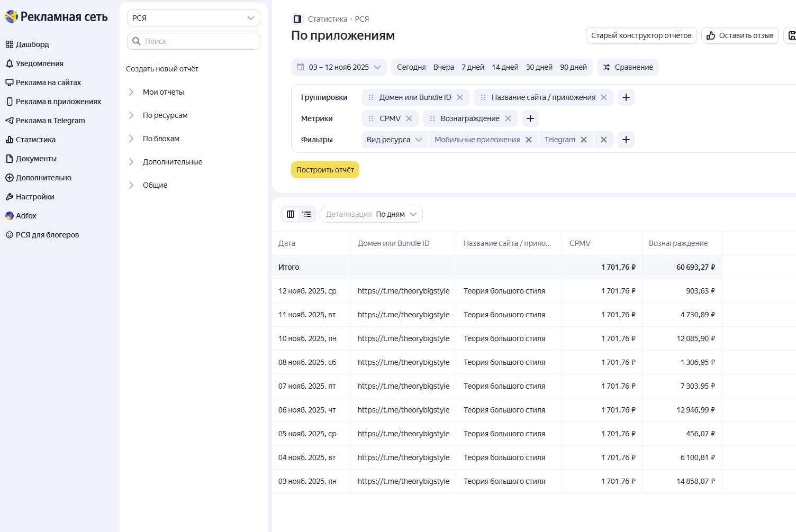Image resolution: width=796 pixels, height=532 pixels.
Task: Remove the CPMV metric chip
Action: point(409,118)
